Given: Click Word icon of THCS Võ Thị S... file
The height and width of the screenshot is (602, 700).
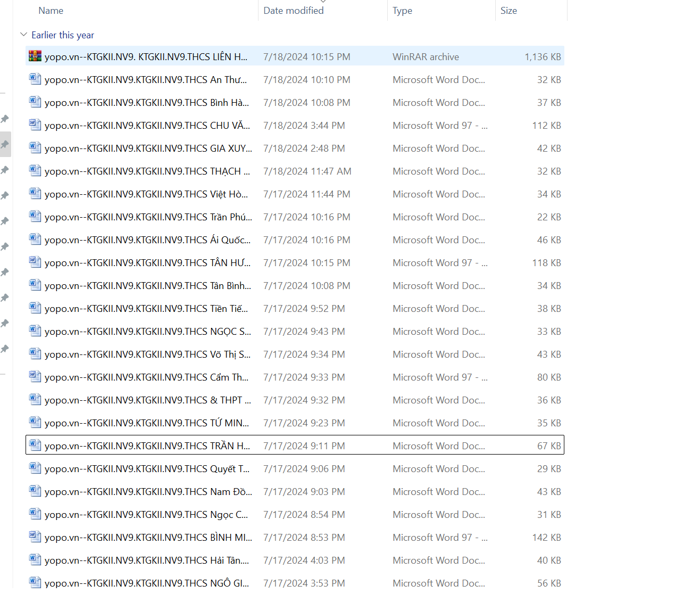Looking at the screenshot, I should tap(35, 353).
